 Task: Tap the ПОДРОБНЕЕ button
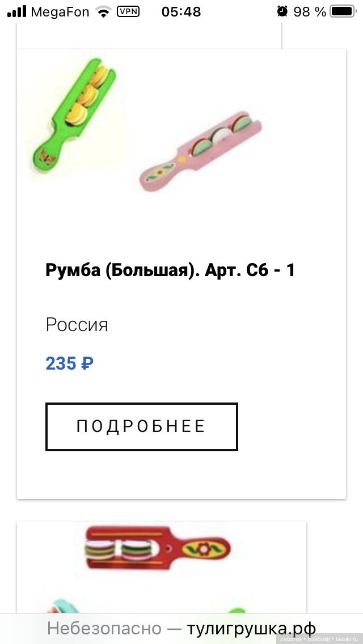tap(141, 426)
